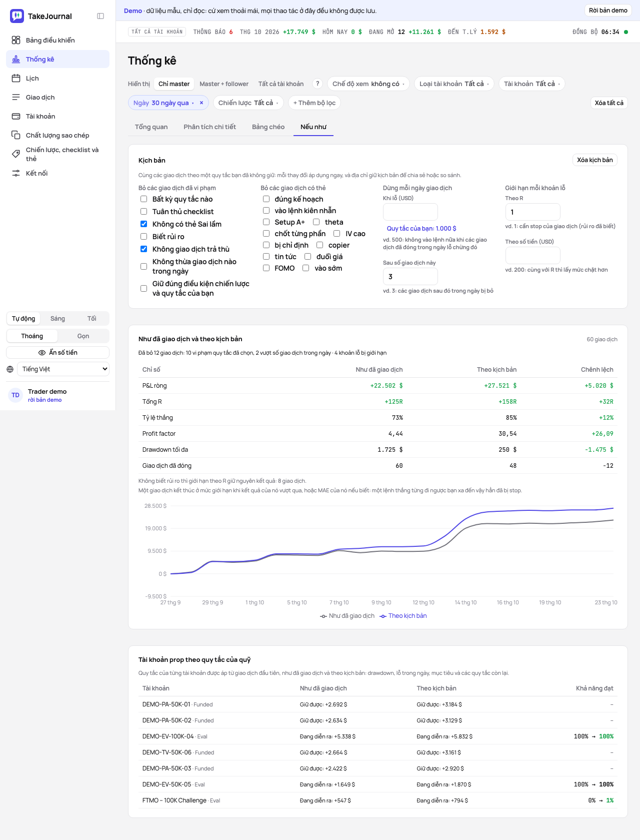Switch theme to Tối mode
Screen dimensions: 640x840
coord(92,319)
